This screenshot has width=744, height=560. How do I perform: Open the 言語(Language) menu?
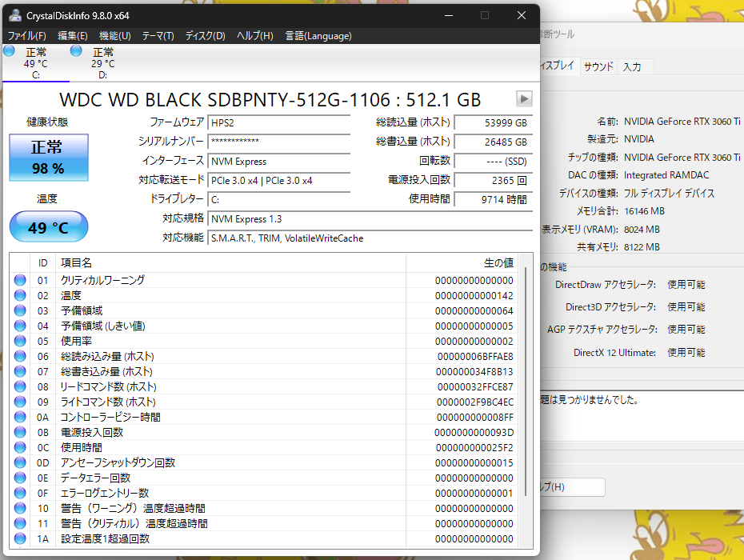coord(318,35)
